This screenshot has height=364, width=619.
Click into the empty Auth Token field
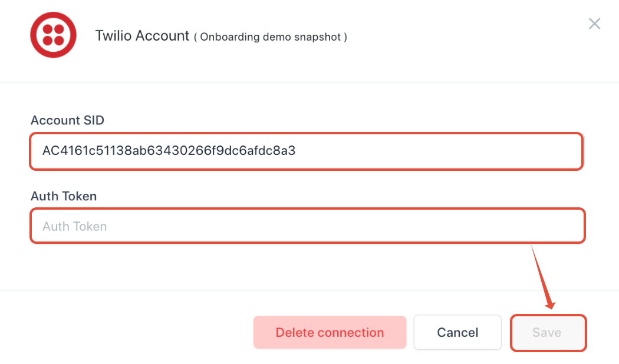pos(307,226)
